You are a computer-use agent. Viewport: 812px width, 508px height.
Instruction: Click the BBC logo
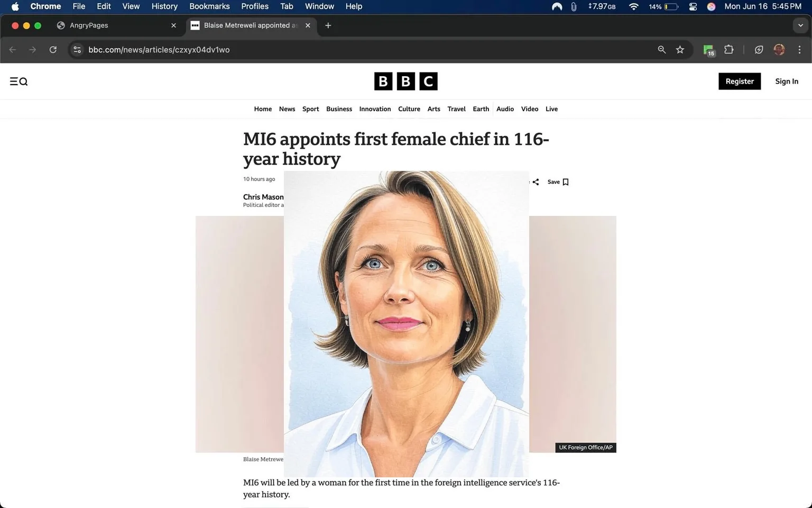click(x=405, y=81)
